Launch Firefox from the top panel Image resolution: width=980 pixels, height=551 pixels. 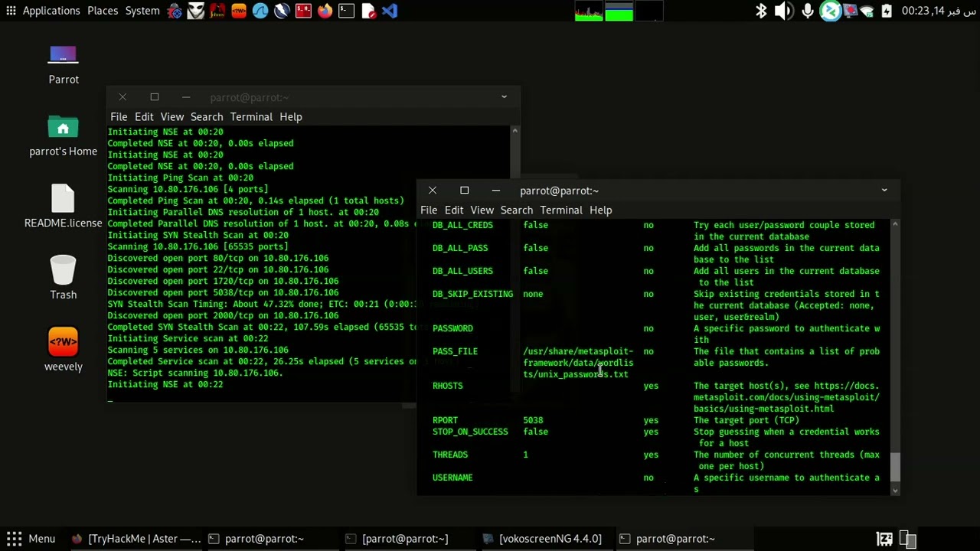[x=325, y=11]
